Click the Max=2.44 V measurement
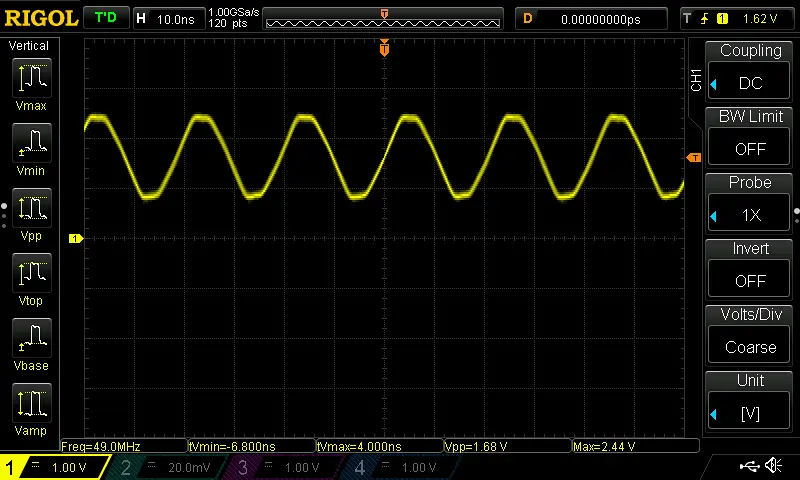This screenshot has width=800, height=480. pos(636,446)
